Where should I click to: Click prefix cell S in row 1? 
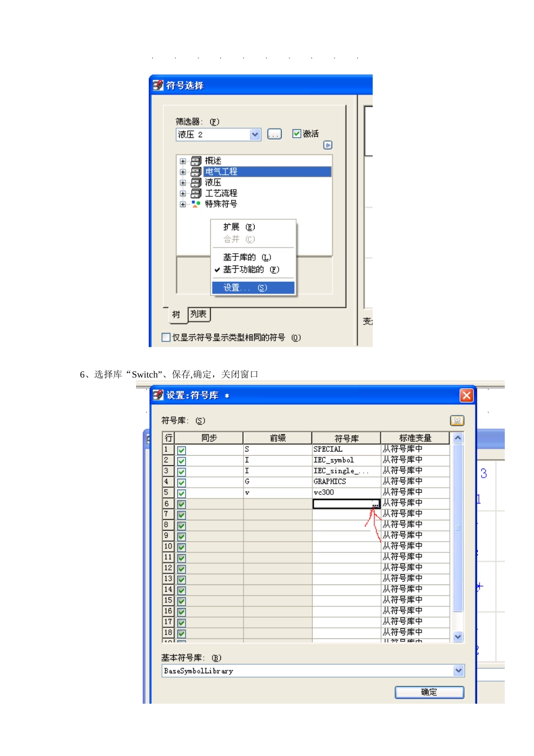coord(278,449)
